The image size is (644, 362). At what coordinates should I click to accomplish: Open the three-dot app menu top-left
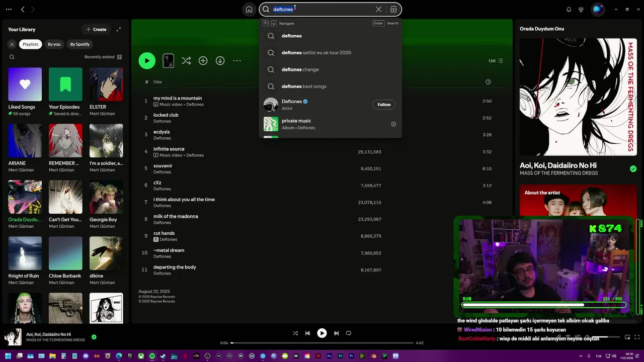[9, 9]
